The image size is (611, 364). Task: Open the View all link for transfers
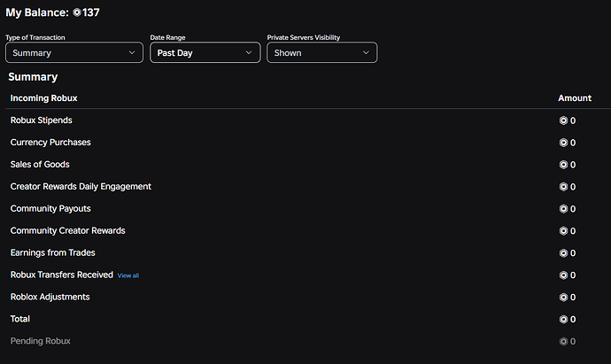pyautogui.click(x=128, y=275)
